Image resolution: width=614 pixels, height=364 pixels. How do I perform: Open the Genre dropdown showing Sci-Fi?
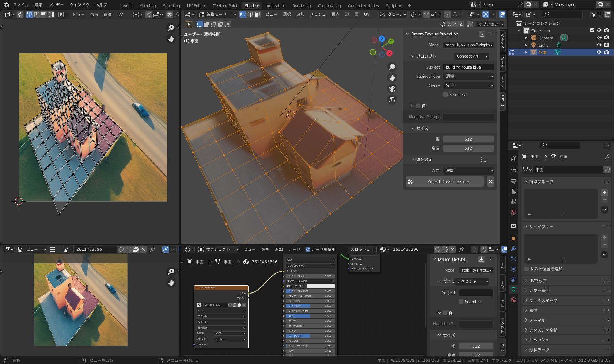click(x=469, y=85)
